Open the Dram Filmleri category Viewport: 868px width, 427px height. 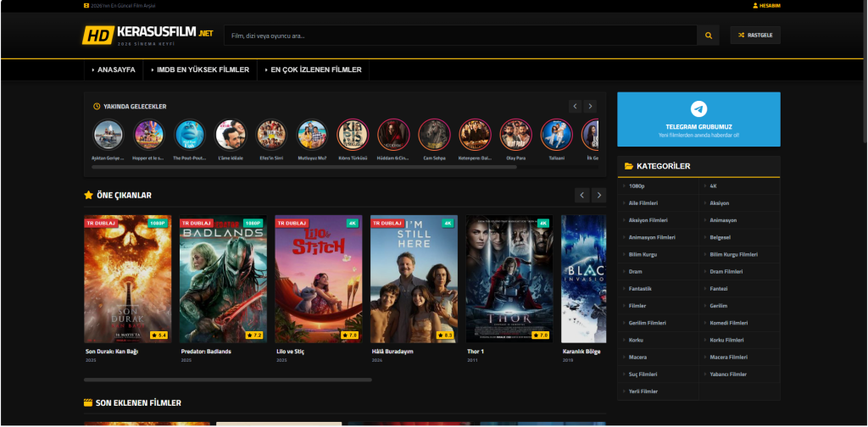pyautogui.click(x=726, y=272)
